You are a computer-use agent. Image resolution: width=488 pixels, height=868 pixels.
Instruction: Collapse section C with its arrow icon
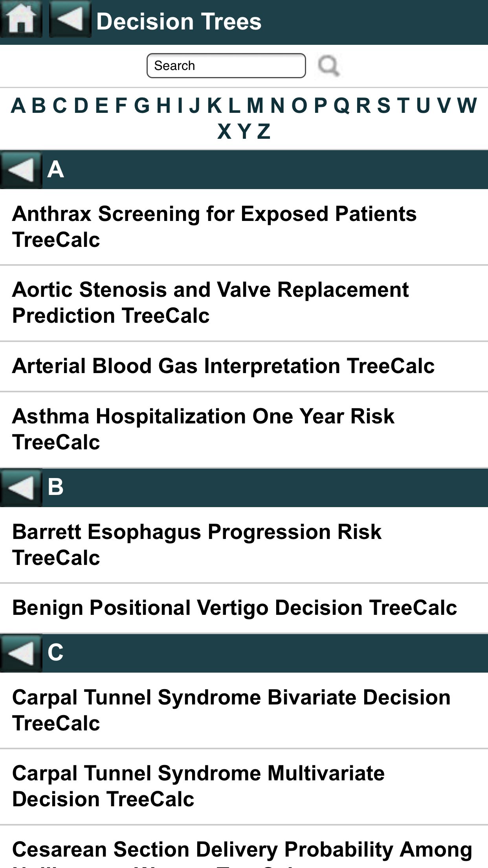(21, 653)
